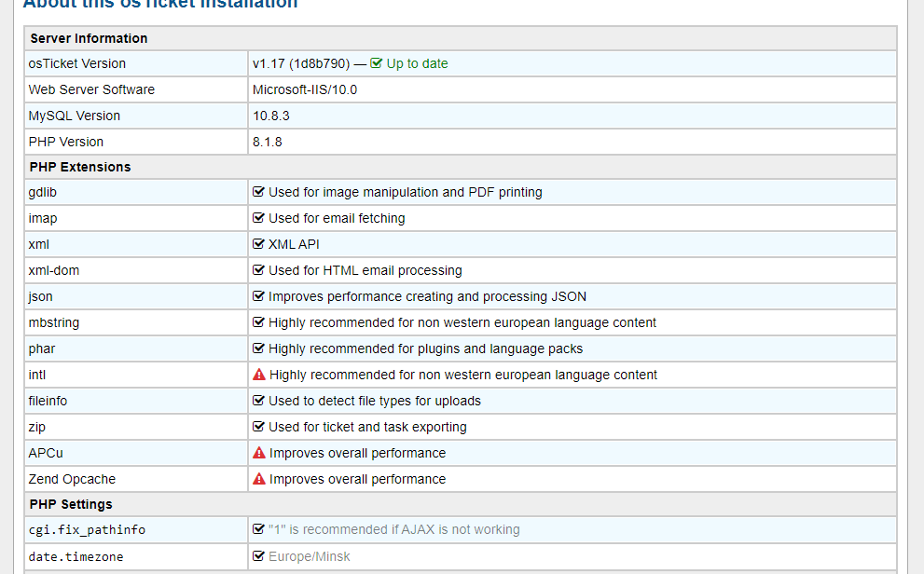Click the date.timezone check icon
The image size is (924, 574).
pyautogui.click(x=258, y=555)
